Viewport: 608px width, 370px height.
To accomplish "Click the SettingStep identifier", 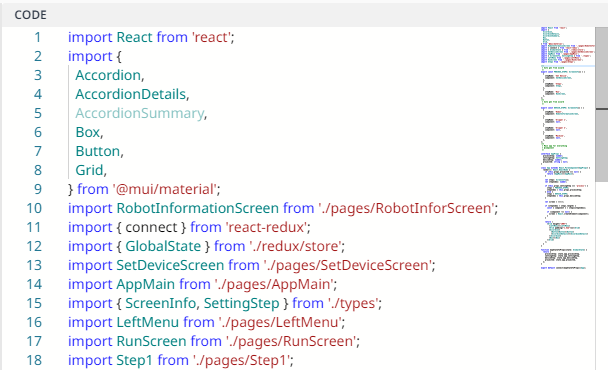I will point(242,303).
